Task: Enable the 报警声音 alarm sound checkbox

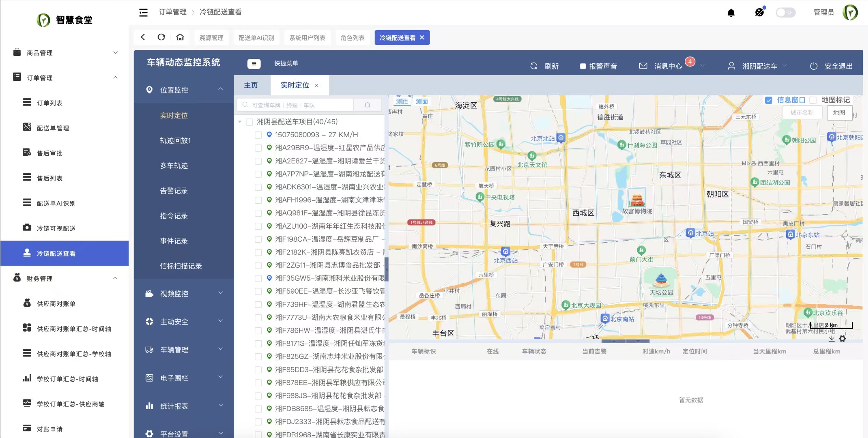Action: point(583,66)
